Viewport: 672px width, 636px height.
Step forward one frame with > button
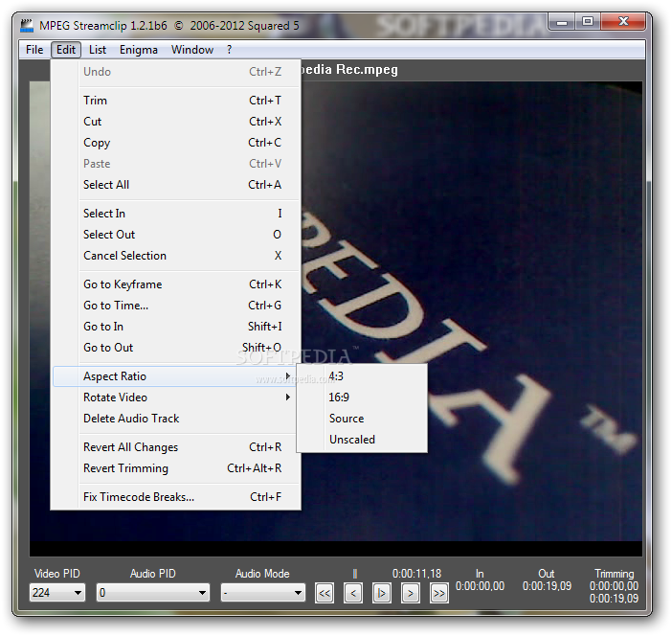point(411,593)
